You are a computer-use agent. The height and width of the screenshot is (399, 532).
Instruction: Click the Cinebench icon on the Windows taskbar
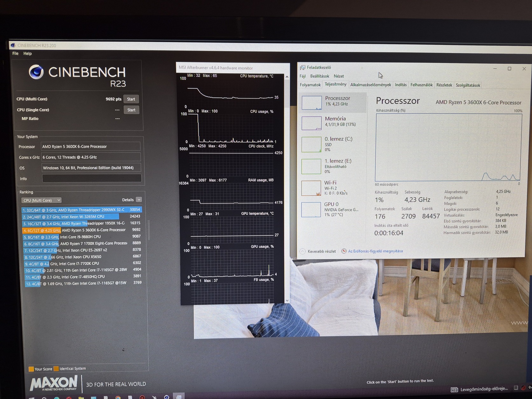(x=166, y=397)
